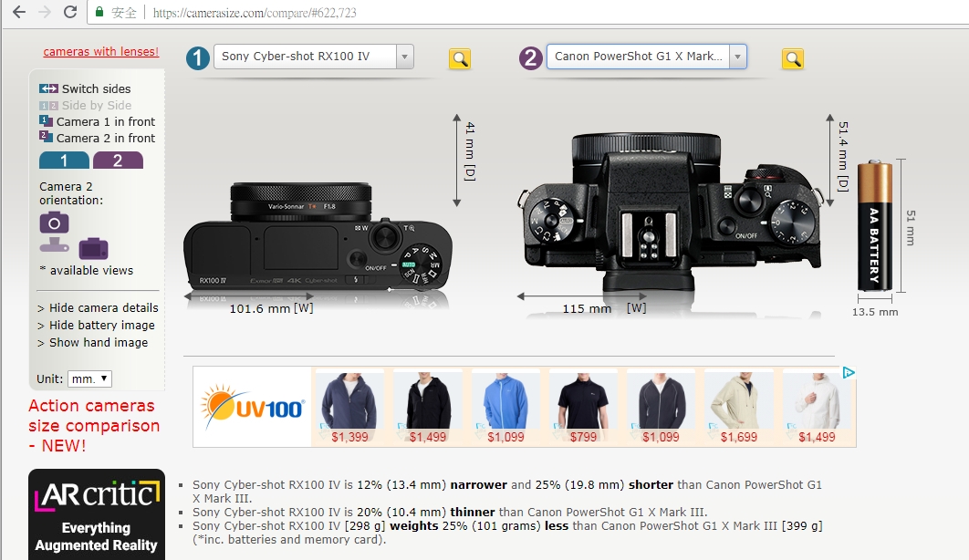
Task: Open the $1,099 bright blue jacket ad item
Action: point(505,407)
